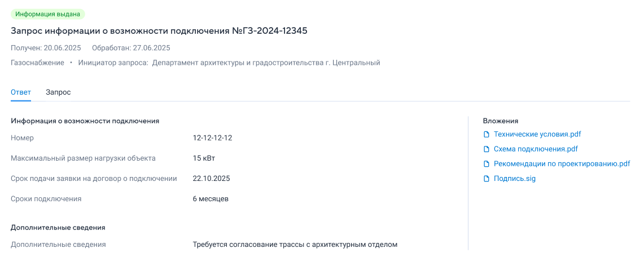
Task: Click file icon beside Рекомендации по проектированию.pdf
Action: point(487,163)
